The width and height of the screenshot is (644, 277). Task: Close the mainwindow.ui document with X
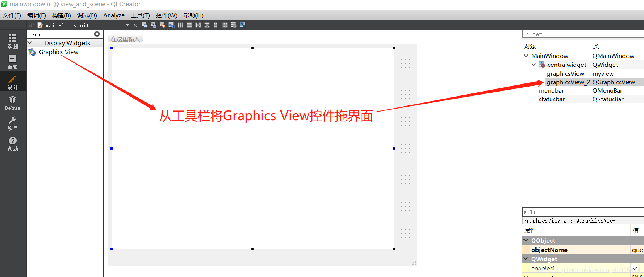(135, 25)
